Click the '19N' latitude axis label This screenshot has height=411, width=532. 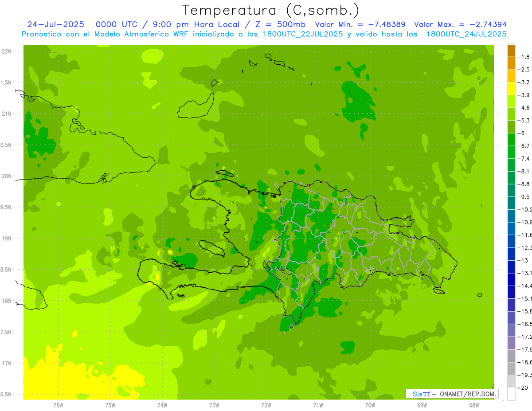[x=7, y=239]
